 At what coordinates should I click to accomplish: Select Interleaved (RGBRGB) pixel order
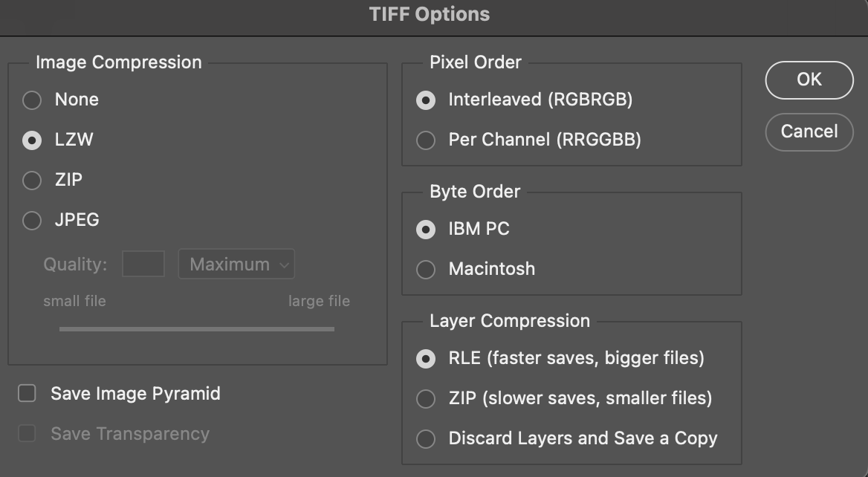click(425, 100)
